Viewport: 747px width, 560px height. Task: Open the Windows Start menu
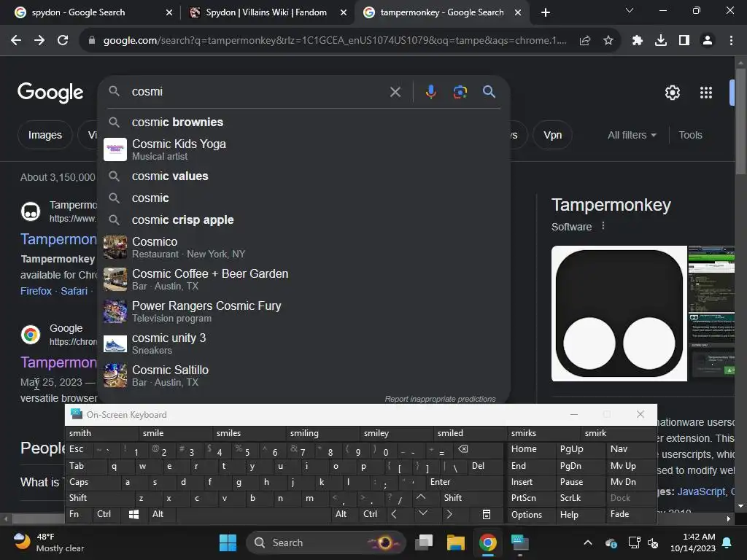[x=228, y=542]
